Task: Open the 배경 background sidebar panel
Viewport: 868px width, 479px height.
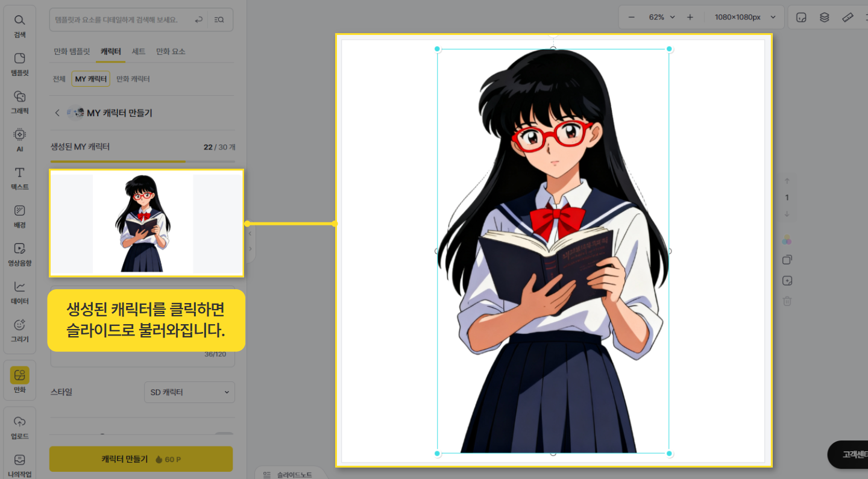Action: pyautogui.click(x=19, y=217)
